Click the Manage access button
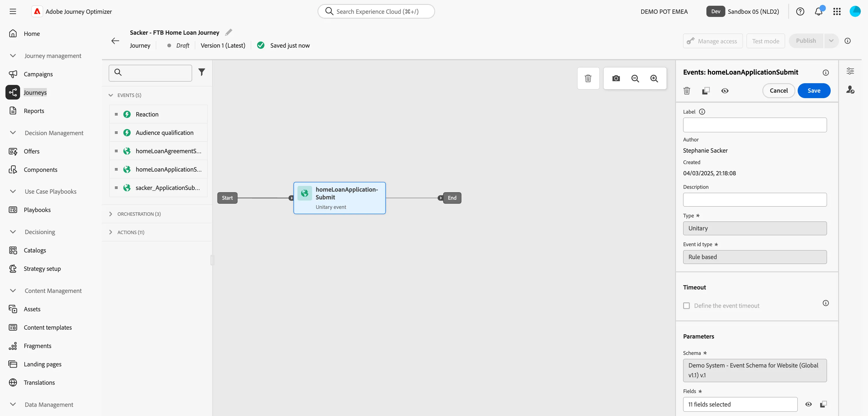Screen dimensions: 868x416 [713, 41]
